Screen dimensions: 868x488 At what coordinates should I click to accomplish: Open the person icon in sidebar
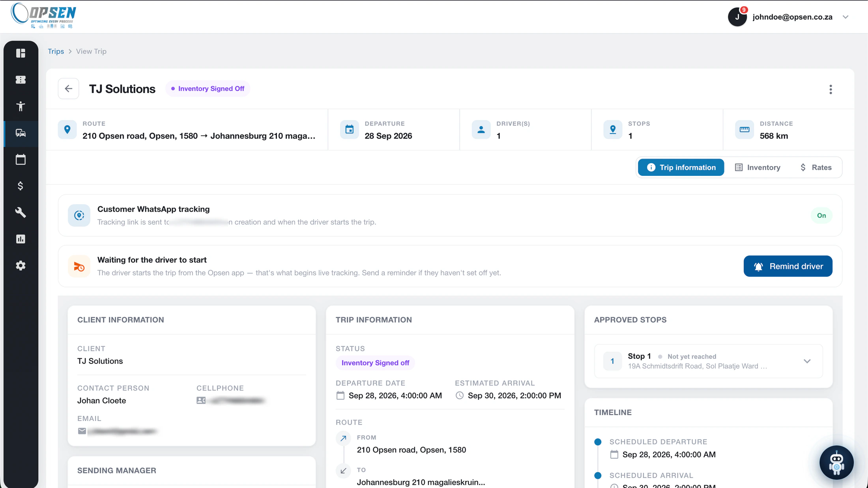point(21,106)
